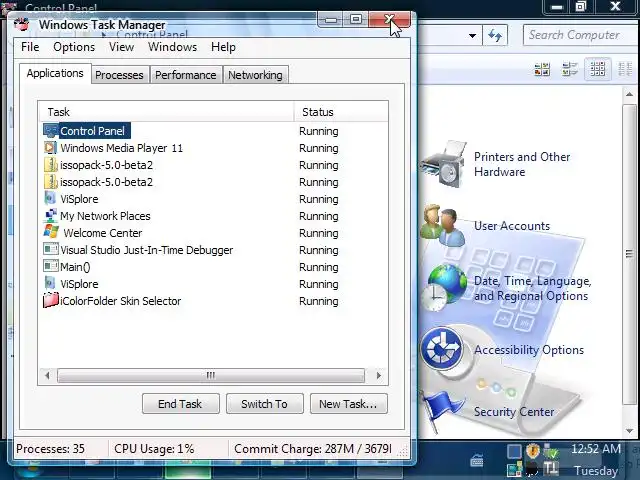Open the Help menu
The height and width of the screenshot is (480, 640).
click(223, 47)
